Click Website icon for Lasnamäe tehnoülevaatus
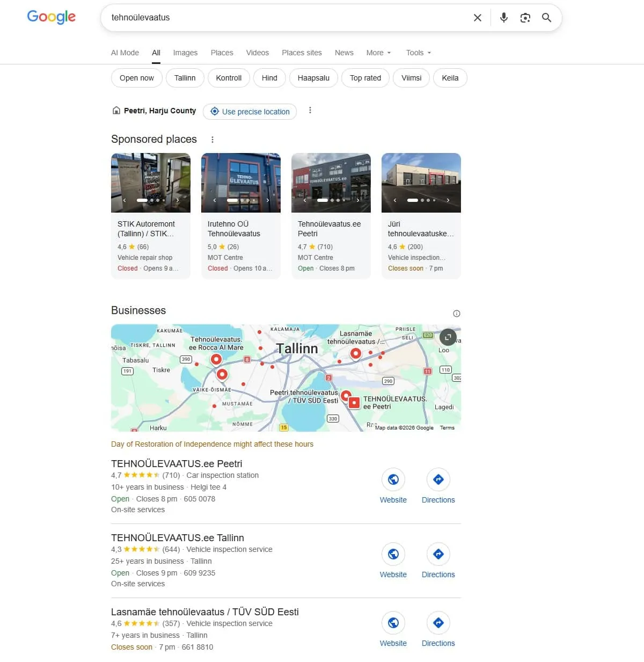The image size is (644, 662). click(393, 623)
